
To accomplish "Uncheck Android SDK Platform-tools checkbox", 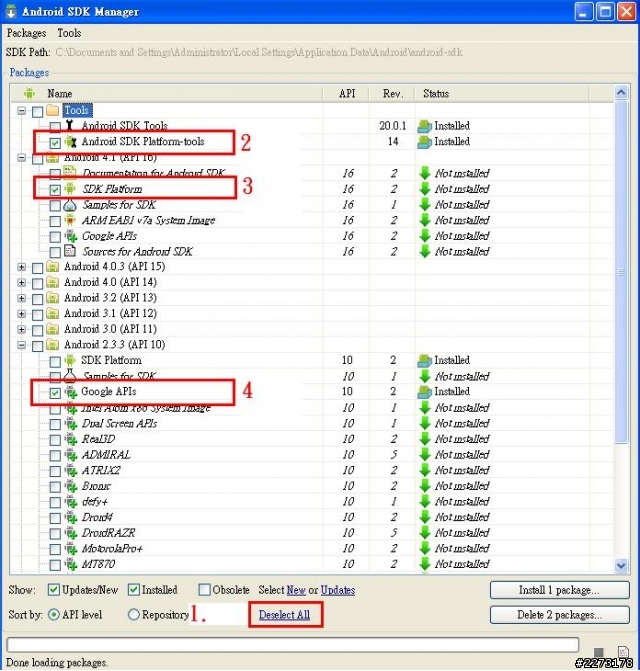I will [x=55, y=143].
